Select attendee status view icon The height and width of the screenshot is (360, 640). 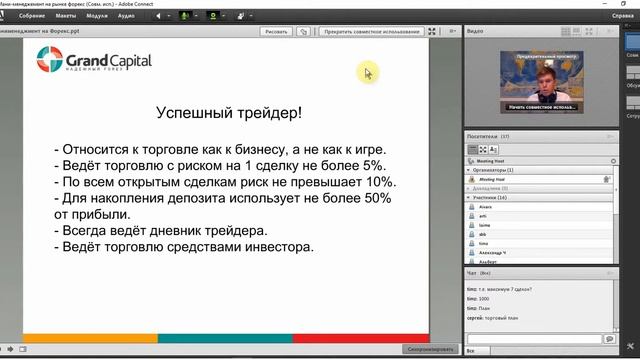(493, 150)
